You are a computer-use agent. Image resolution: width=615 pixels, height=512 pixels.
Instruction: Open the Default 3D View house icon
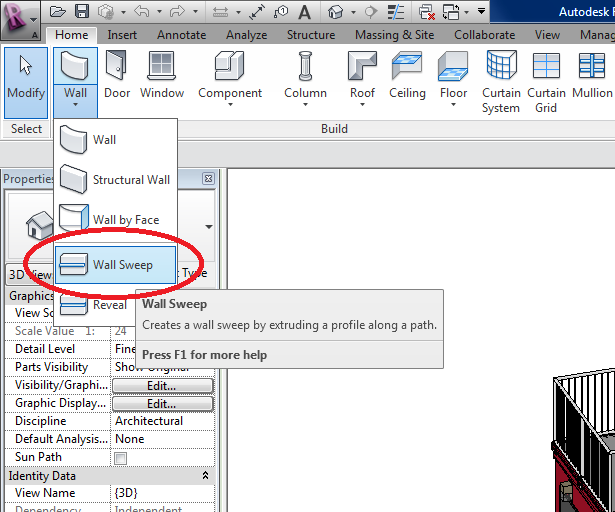click(x=335, y=12)
